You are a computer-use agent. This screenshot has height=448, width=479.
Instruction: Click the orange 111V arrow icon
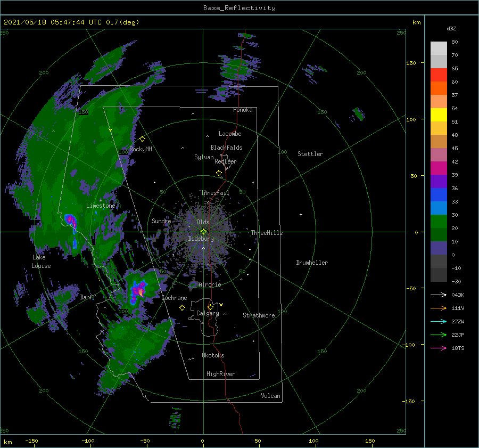click(439, 308)
